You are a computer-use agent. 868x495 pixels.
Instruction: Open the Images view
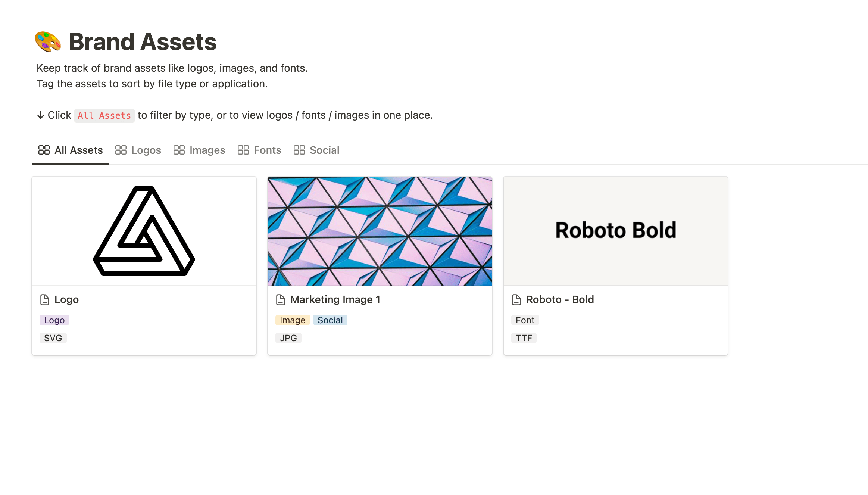(207, 150)
